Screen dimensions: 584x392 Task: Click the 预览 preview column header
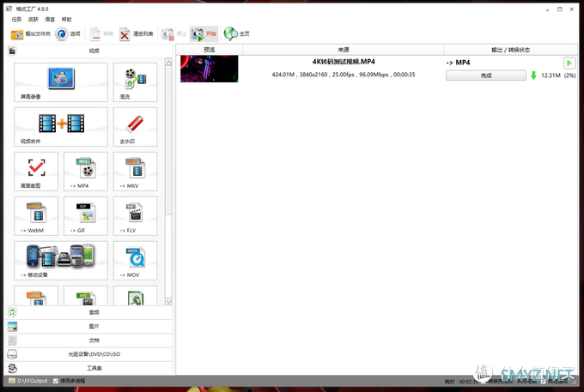point(210,50)
